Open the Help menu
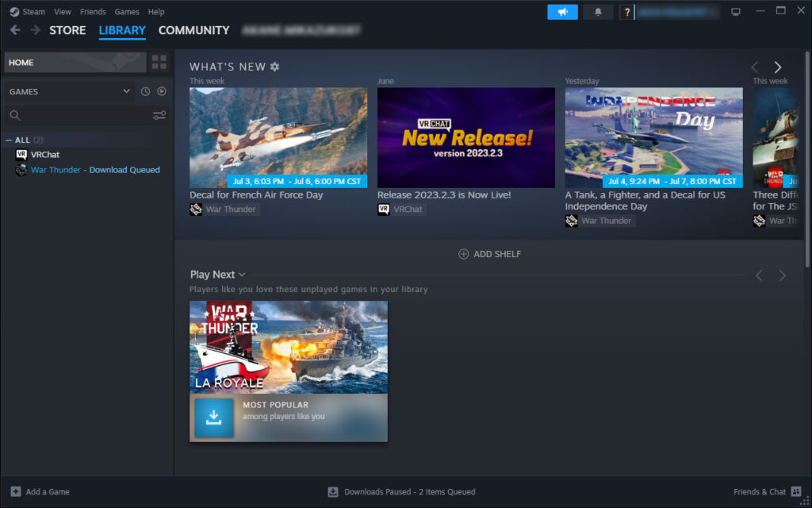Screen dimensions: 812x508 [156, 11]
